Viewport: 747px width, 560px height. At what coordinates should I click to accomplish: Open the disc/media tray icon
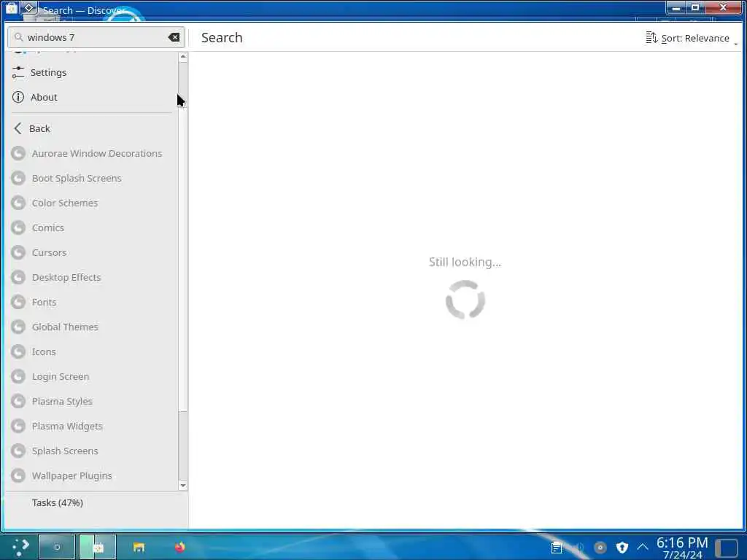[600, 548]
